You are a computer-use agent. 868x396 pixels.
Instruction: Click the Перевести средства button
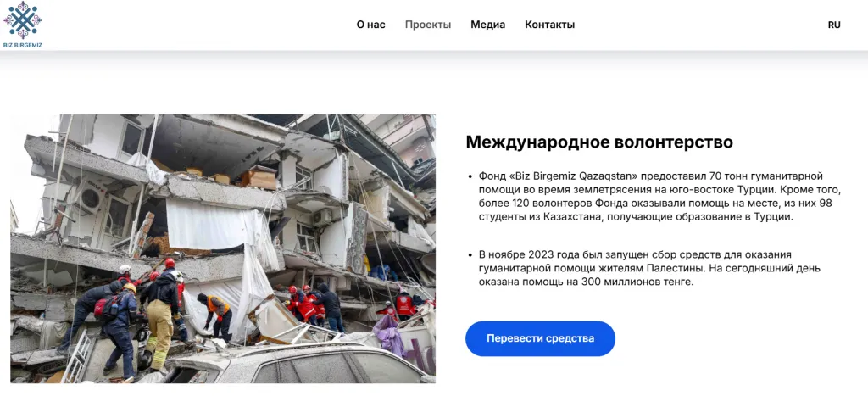click(x=540, y=338)
